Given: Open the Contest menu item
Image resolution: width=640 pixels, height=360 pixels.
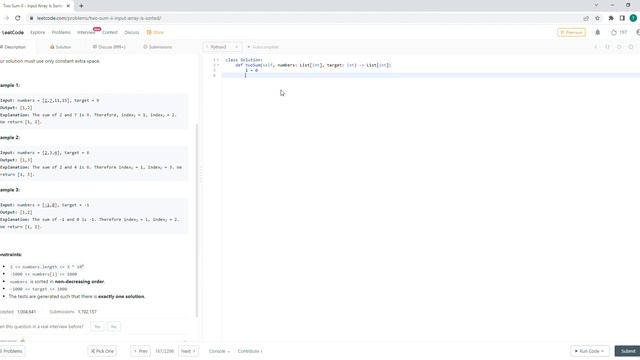Looking at the screenshot, I should [110, 32].
